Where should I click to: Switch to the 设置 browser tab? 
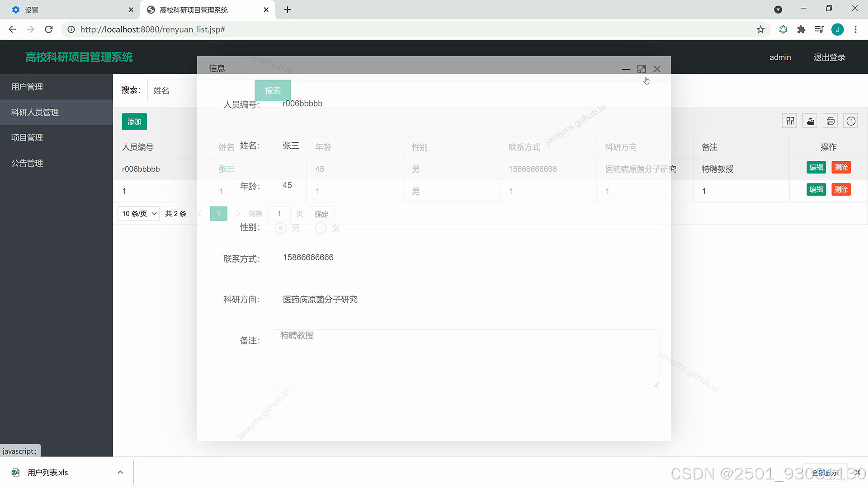coord(70,9)
